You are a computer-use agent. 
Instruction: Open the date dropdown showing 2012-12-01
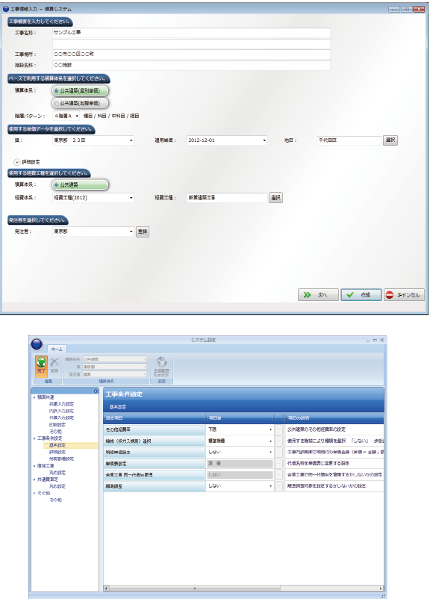click(x=227, y=140)
